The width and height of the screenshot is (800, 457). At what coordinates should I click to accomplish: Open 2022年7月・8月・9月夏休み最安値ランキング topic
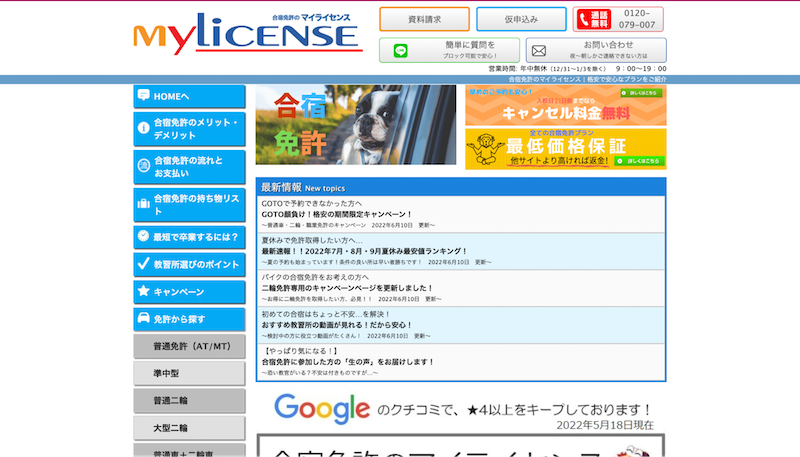(364, 251)
